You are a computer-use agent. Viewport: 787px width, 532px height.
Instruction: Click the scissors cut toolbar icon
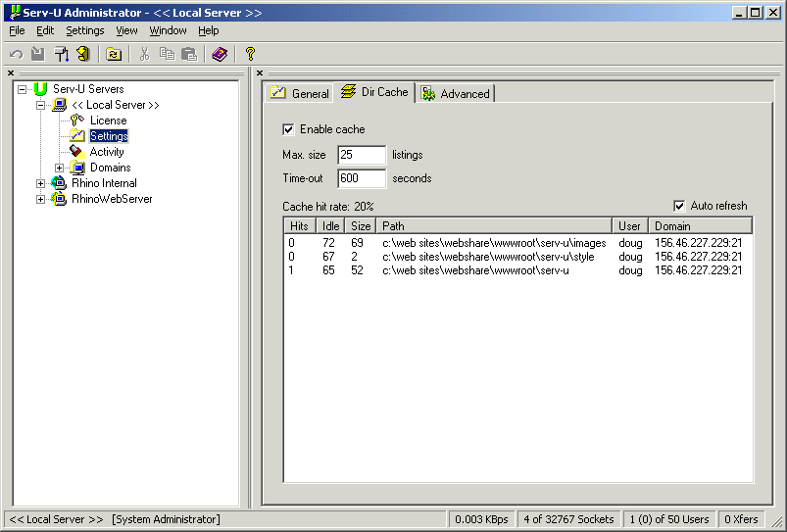point(144,54)
